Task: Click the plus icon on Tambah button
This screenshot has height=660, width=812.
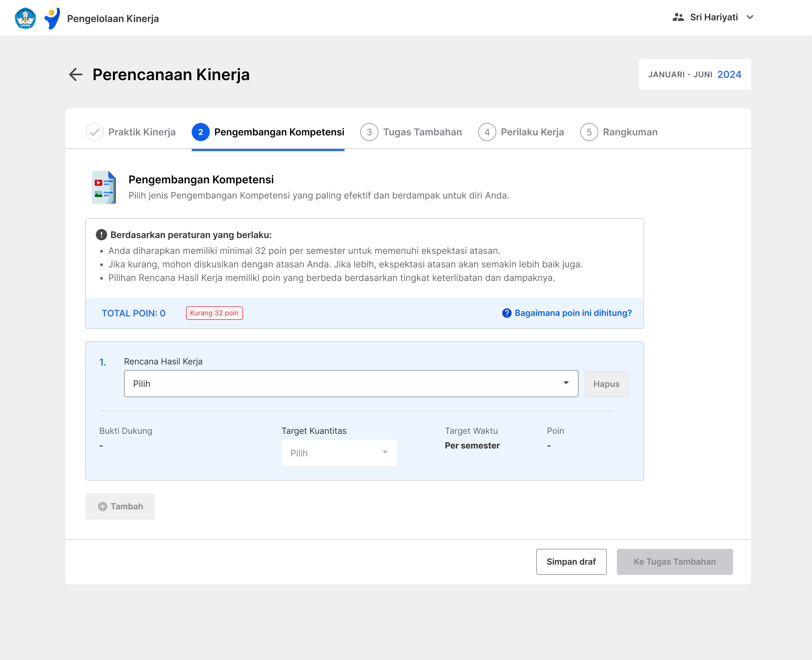Action: coord(103,506)
